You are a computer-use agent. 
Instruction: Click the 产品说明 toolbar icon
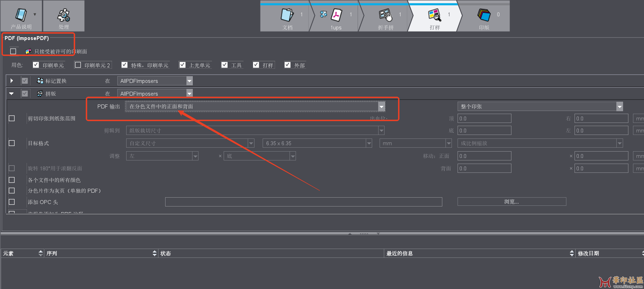pos(21,15)
